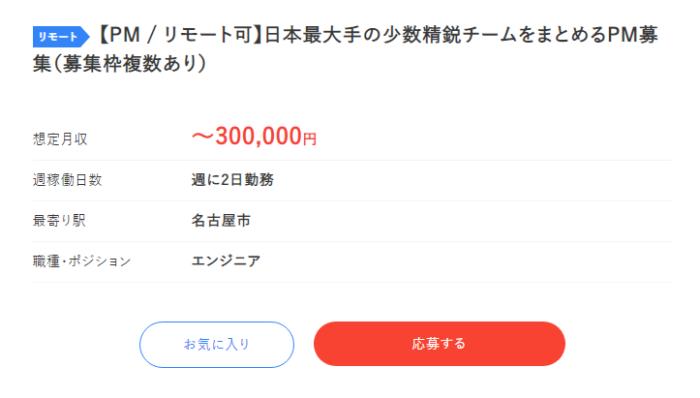Click the PM募 text ending the first title line
Image resolution: width=700 pixels, height=398 pixels.
point(629,35)
